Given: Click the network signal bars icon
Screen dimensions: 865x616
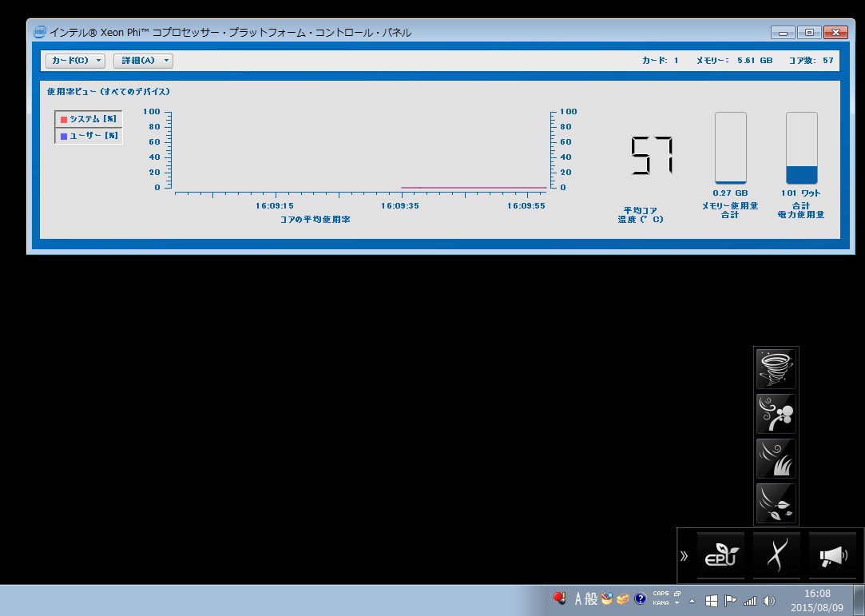Looking at the screenshot, I should [x=750, y=601].
